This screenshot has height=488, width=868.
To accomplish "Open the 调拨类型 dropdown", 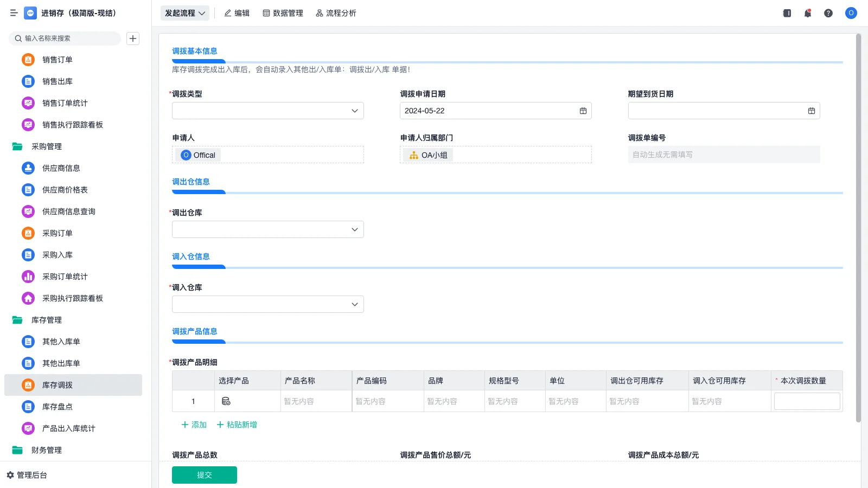I will (268, 111).
